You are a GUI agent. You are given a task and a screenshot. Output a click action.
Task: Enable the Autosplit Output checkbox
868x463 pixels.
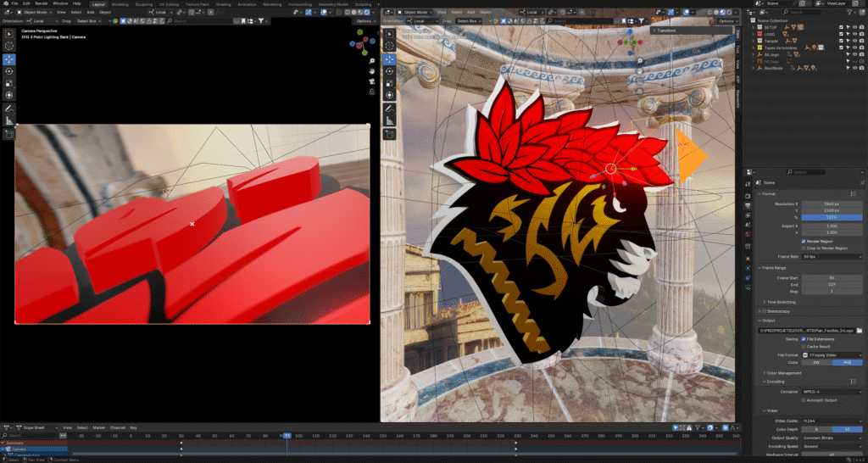(x=804, y=399)
